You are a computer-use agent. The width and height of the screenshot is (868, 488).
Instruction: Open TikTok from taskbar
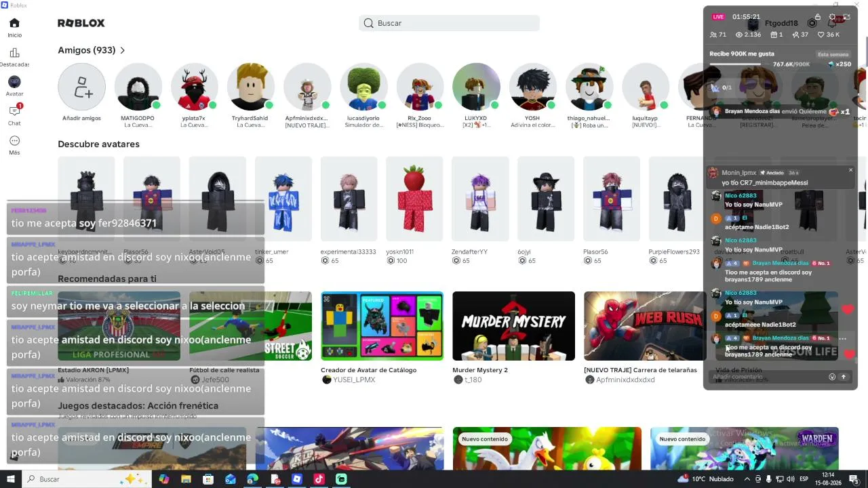319,479
